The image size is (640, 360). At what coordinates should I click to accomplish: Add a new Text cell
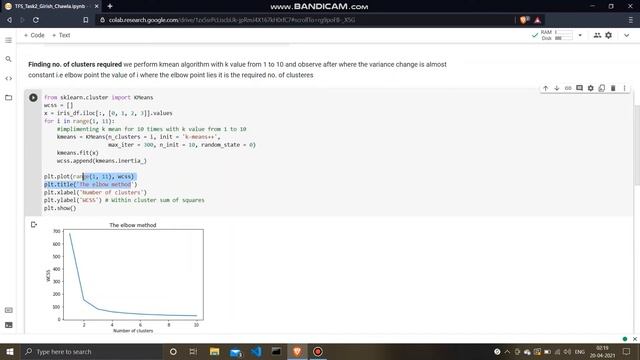(61, 35)
